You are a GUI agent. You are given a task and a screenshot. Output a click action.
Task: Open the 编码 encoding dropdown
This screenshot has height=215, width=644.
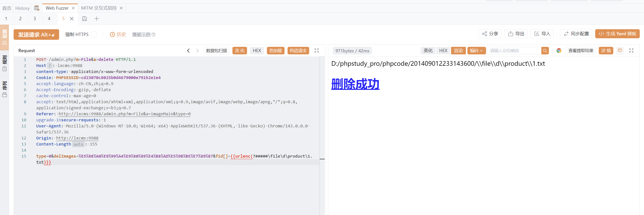pyautogui.click(x=476, y=51)
